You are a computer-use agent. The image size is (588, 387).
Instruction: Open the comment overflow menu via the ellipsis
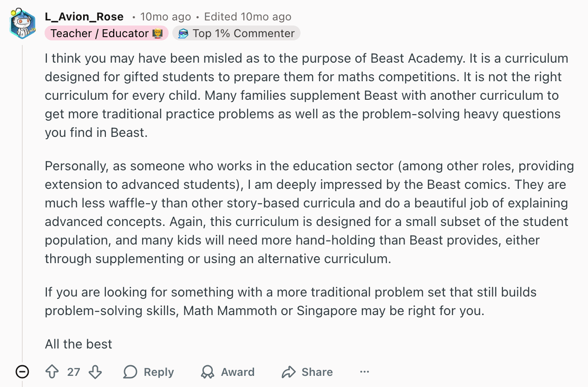[365, 371]
